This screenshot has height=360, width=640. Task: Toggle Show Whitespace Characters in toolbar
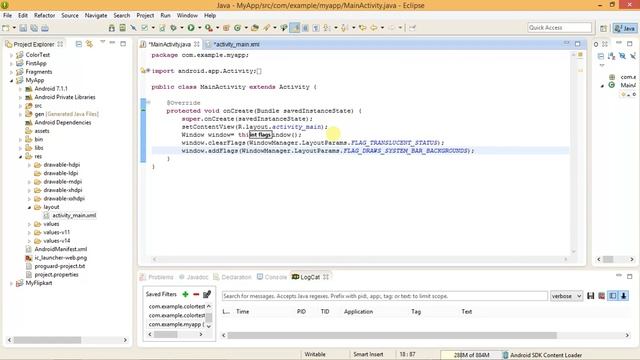click(x=316, y=28)
